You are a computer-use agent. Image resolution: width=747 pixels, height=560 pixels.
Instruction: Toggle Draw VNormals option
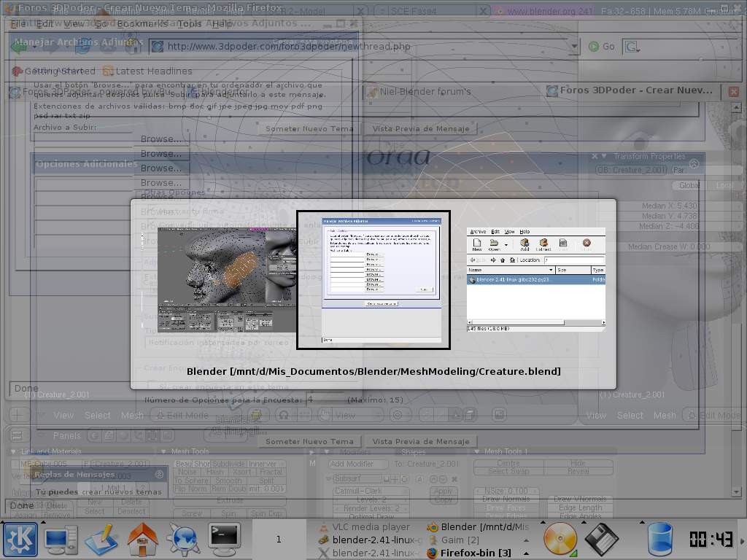580,499
